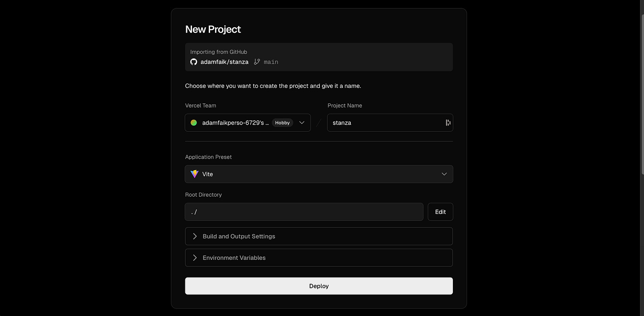
Task: Click the green team avatar icon
Action: 193,122
